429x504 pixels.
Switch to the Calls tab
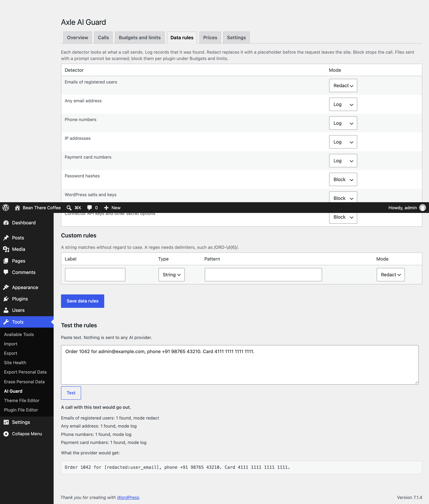point(103,37)
